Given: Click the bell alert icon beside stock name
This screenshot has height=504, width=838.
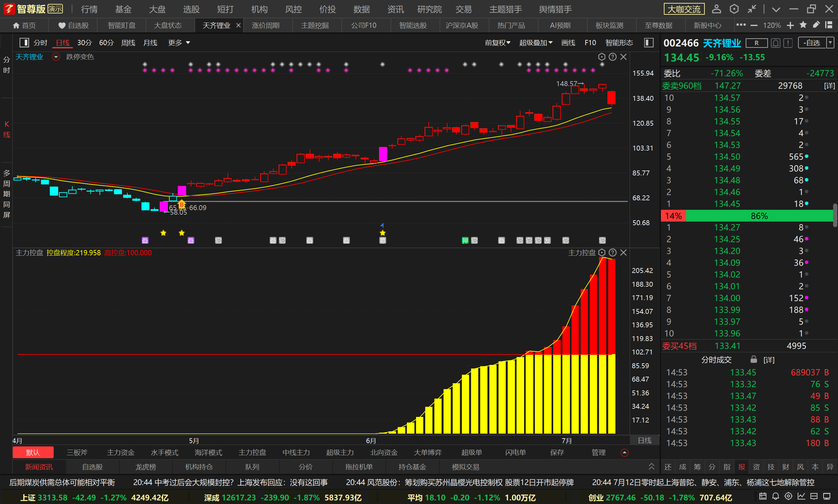Looking at the screenshot, I should click(775, 43).
